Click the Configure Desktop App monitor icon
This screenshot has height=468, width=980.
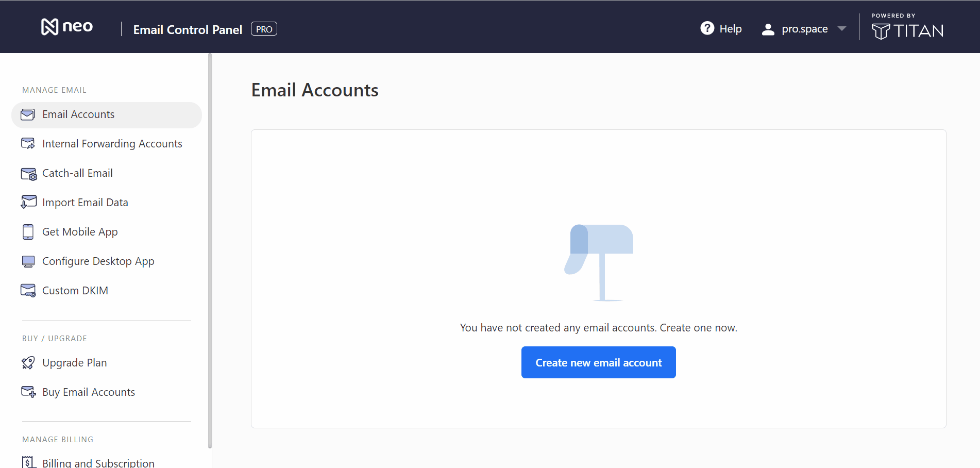point(28,261)
